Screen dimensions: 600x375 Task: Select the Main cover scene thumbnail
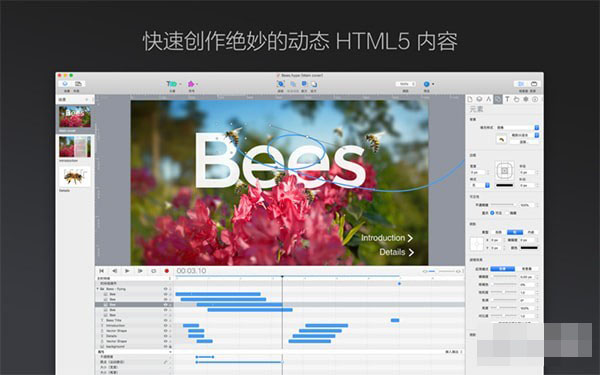point(75,117)
